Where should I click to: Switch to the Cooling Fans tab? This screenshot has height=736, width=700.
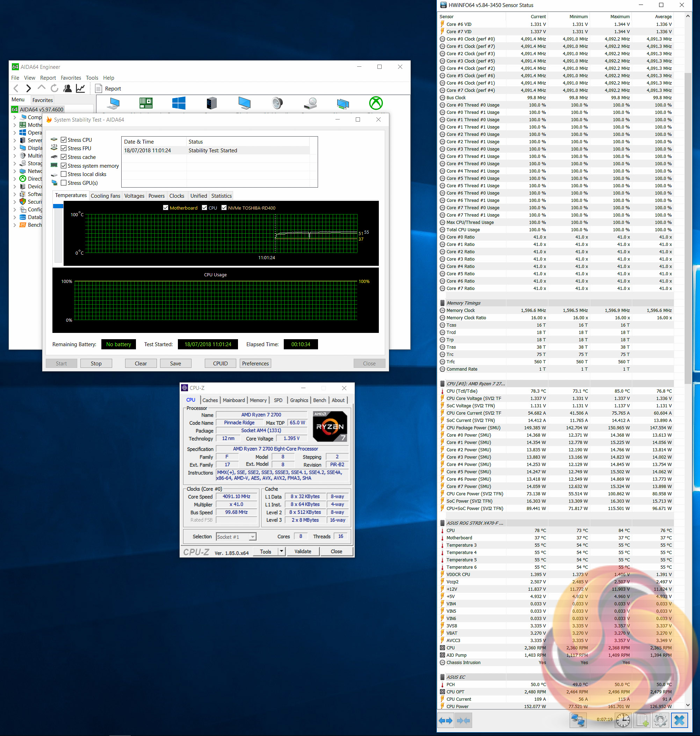click(x=105, y=196)
